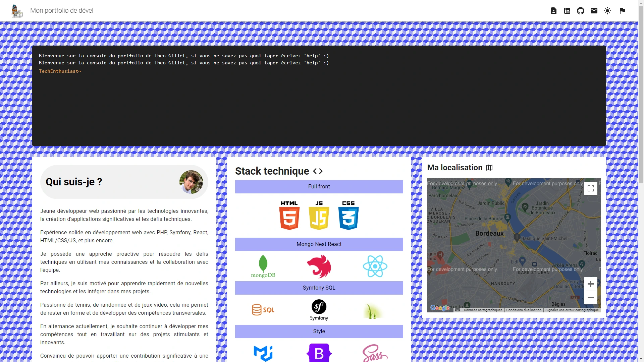Open the GitHub profile icon
The height and width of the screenshot is (362, 644).
[581, 11]
